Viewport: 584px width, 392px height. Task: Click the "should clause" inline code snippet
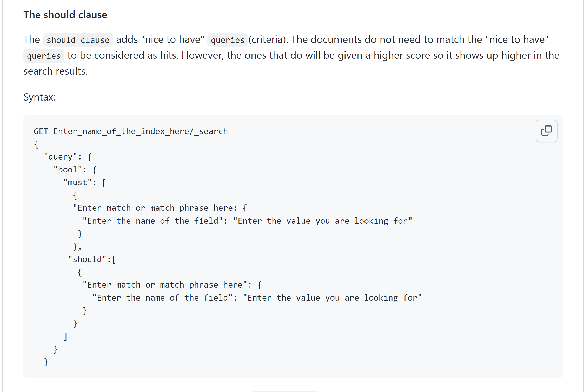click(78, 40)
